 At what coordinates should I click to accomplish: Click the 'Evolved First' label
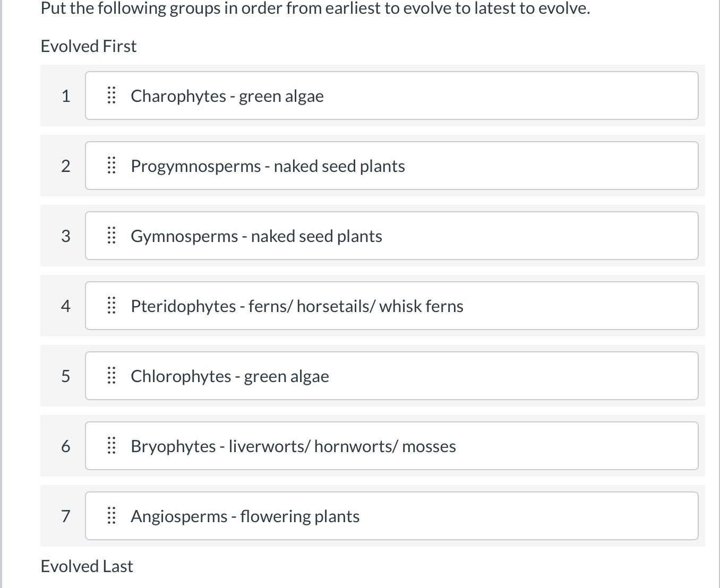[89, 46]
